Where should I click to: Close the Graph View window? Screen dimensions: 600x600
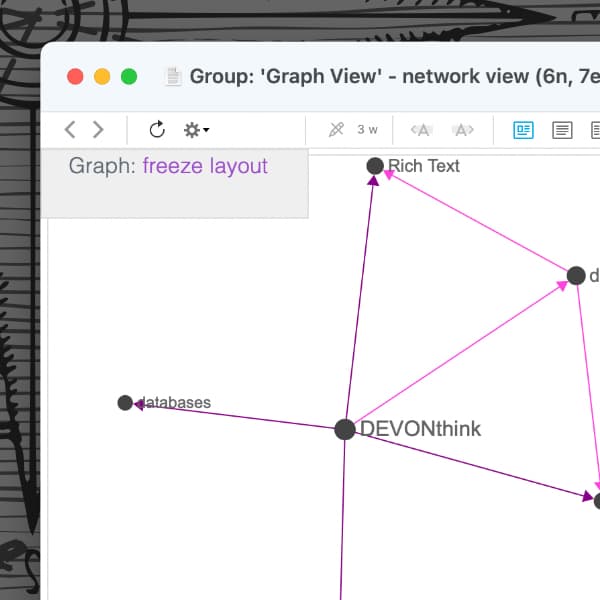[75, 76]
